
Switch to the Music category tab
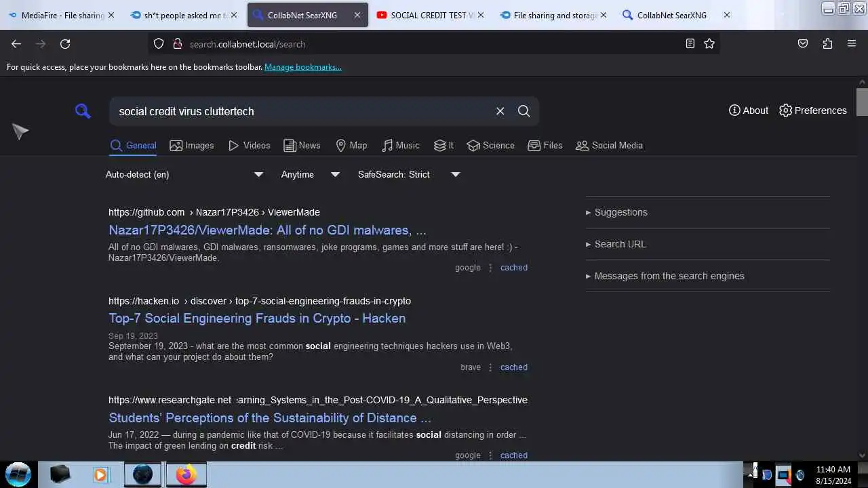(400, 145)
